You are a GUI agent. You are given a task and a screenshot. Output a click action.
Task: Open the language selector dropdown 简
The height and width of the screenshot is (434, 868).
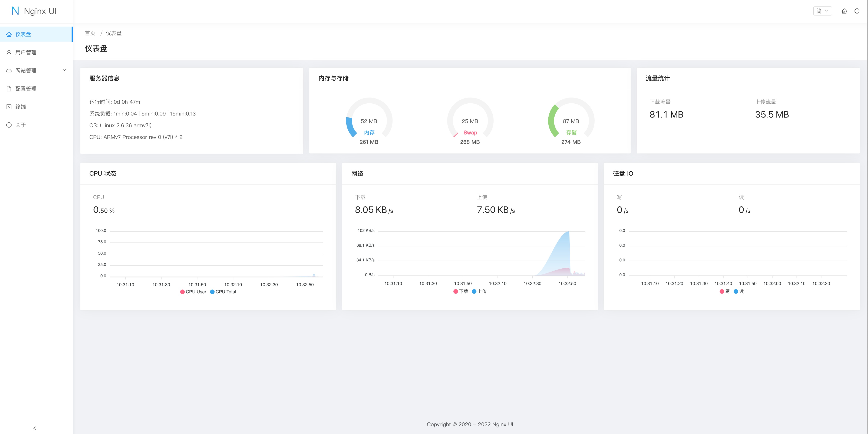click(x=822, y=11)
